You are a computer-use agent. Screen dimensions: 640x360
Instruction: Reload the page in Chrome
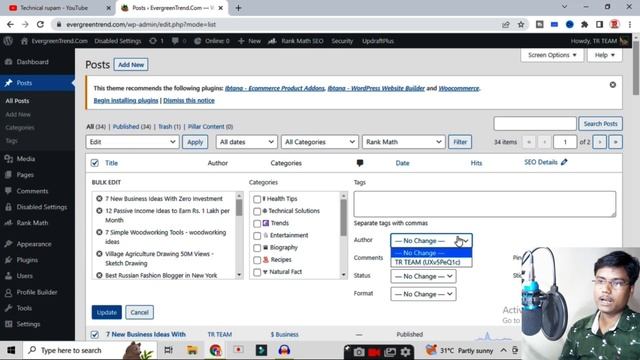40,24
